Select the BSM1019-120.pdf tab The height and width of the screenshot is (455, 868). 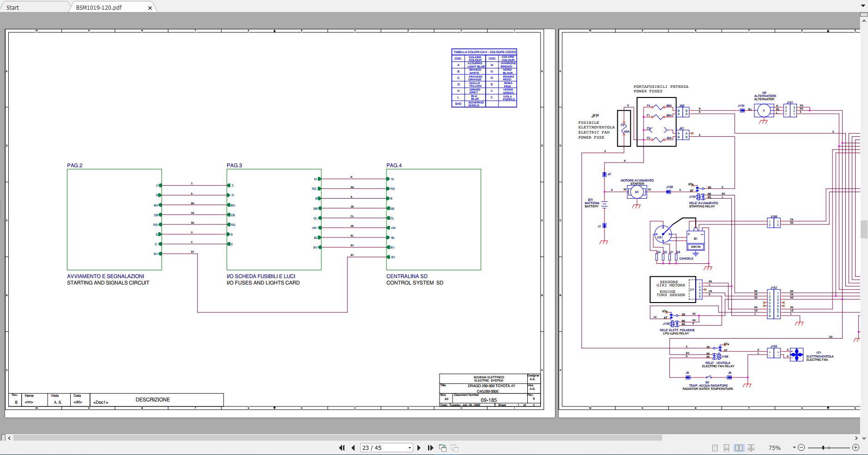[99, 7]
